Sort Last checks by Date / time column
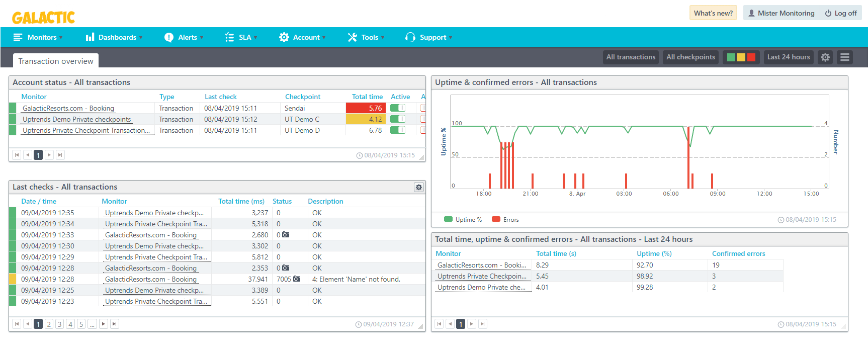 (x=39, y=201)
